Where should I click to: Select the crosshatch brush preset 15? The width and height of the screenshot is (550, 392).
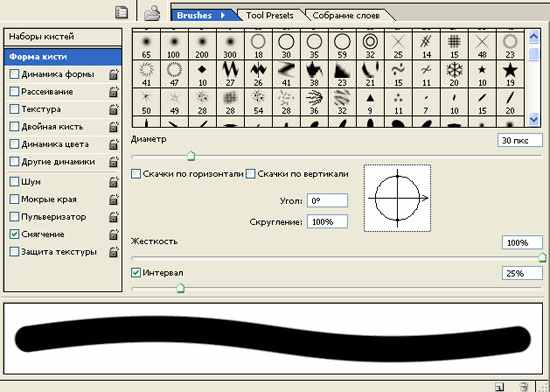(x=454, y=46)
